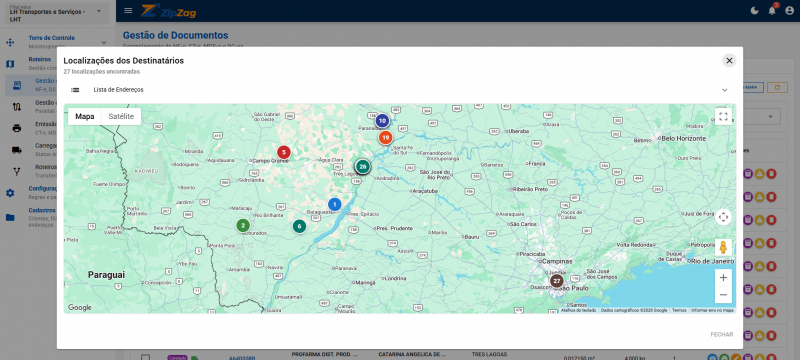The height and width of the screenshot is (360, 800).
Task: Click the list icon beside Lista de Endereços
Action: (x=75, y=90)
